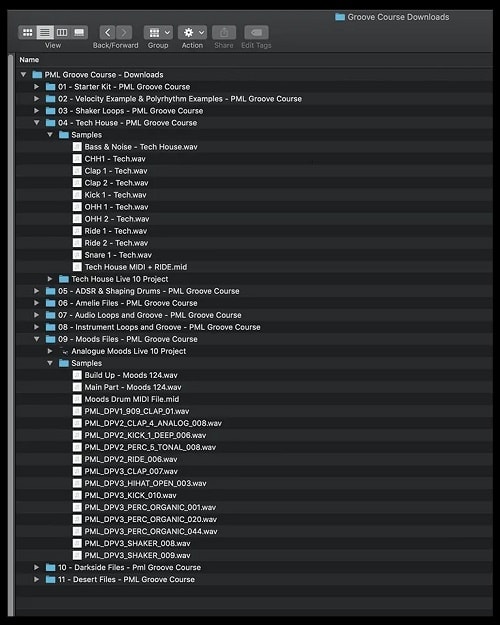Click the Groove Course Downloads title folder icon
The width and height of the screenshot is (500, 625).
tap(340, 17)
